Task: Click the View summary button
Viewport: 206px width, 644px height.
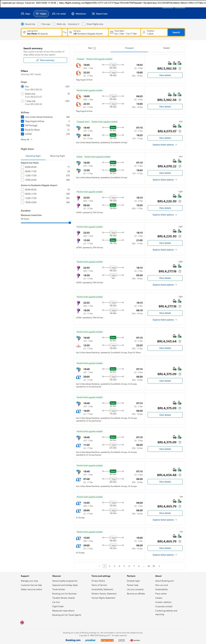Action: [45, 60]
